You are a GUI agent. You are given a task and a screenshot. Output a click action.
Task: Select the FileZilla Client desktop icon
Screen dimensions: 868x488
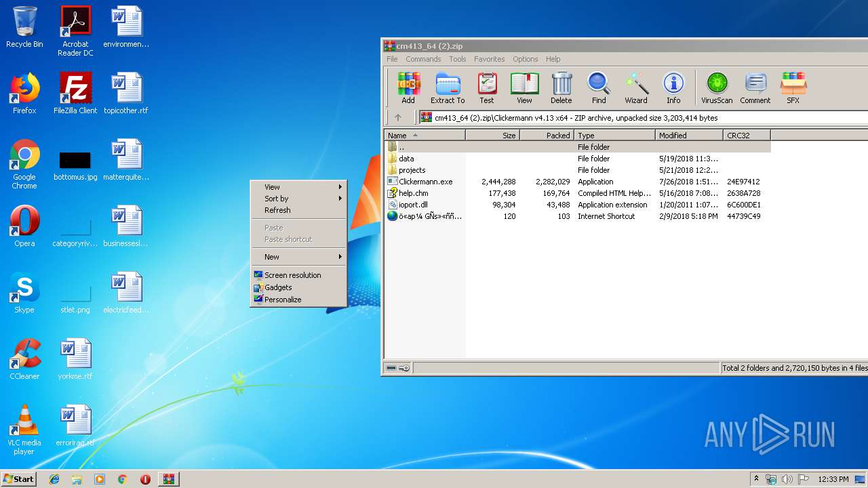pos(75,94)
